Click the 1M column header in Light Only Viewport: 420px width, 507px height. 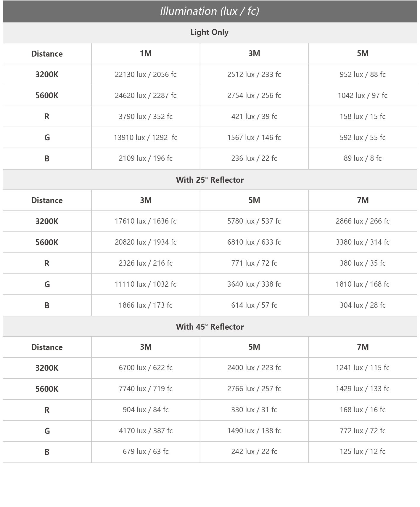[146, 54]
